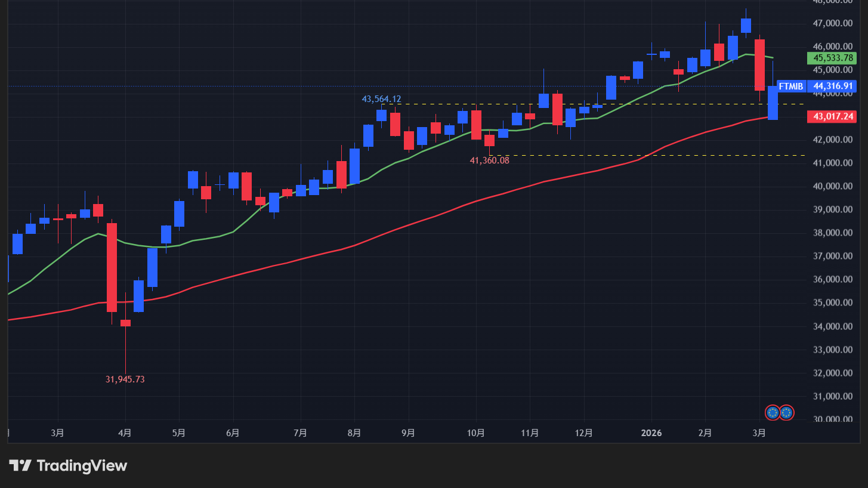Click the 43,564.12 high price annotation

coord(381,99)
